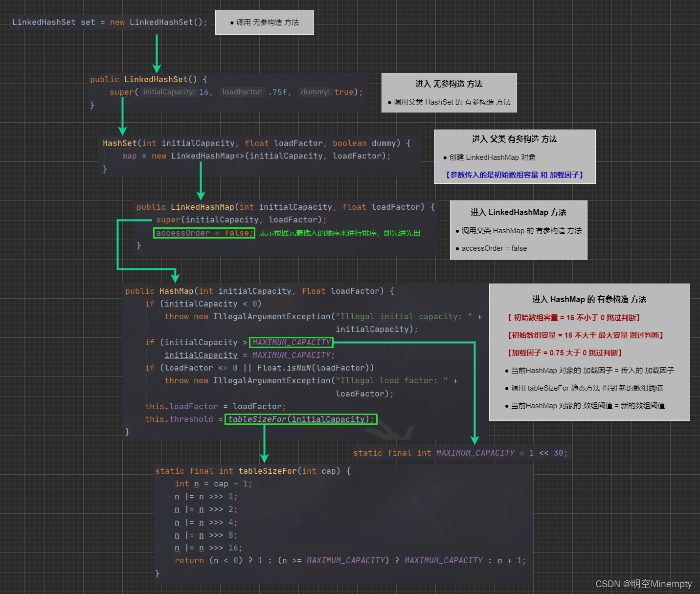
Task: Click the blue note '参数传入的是初始数组容量 和 加载因子'
Action: pos(515,175)
